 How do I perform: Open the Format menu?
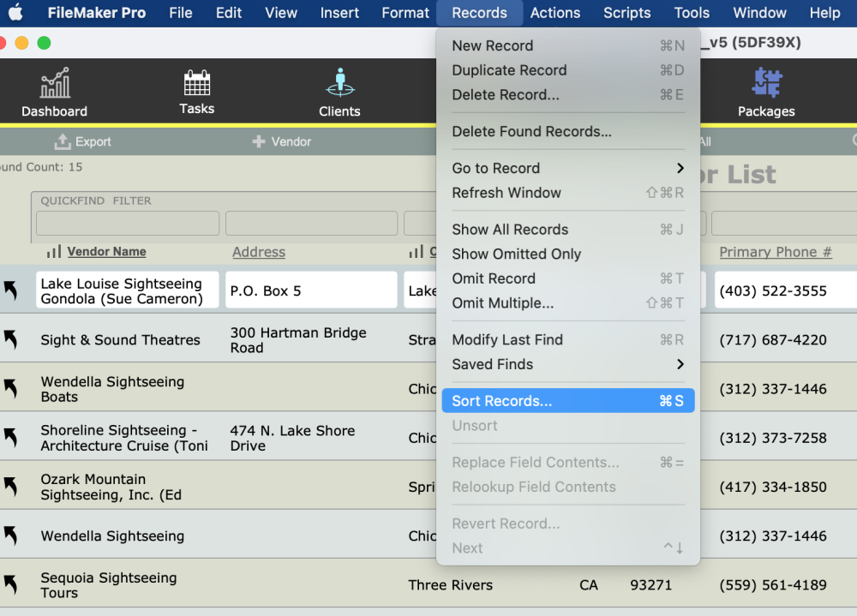pyautogui.click(x=405, y=13)
